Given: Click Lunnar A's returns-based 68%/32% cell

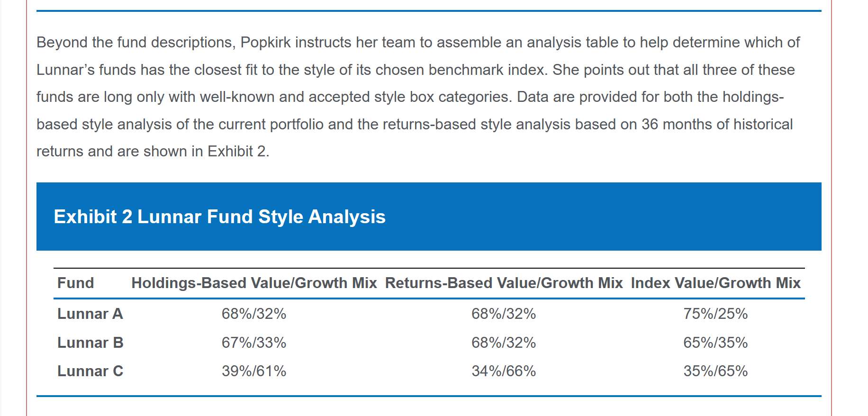Looking at the screenshot, I should click(504, 314).
